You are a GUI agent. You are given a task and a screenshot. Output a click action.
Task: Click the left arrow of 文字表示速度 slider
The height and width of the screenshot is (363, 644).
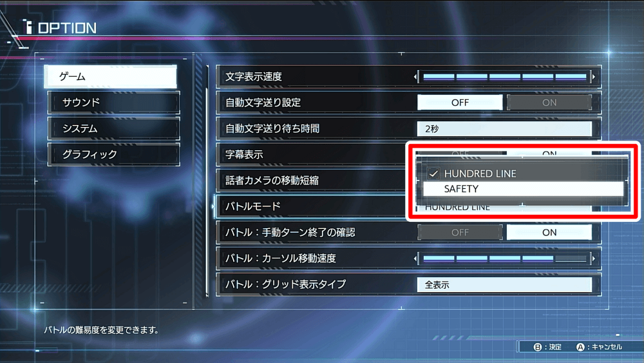(415, 77)
